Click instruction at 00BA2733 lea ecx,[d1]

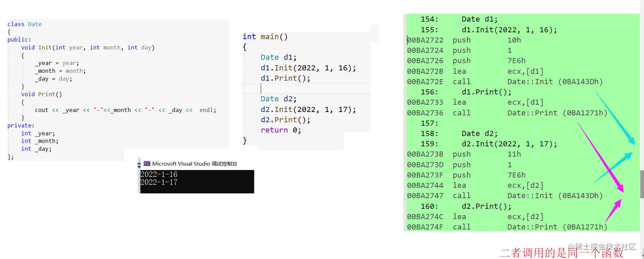[x=475, y=102]
